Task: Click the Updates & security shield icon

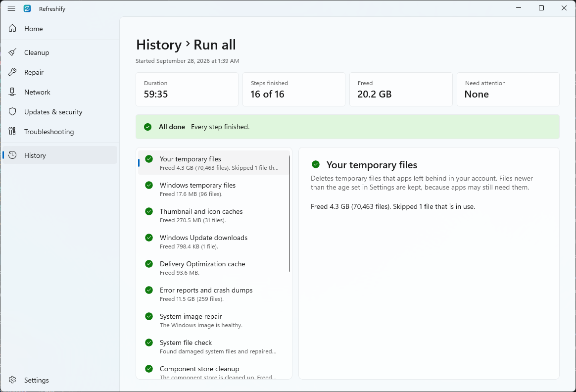Action: click(x=12, y=112)
